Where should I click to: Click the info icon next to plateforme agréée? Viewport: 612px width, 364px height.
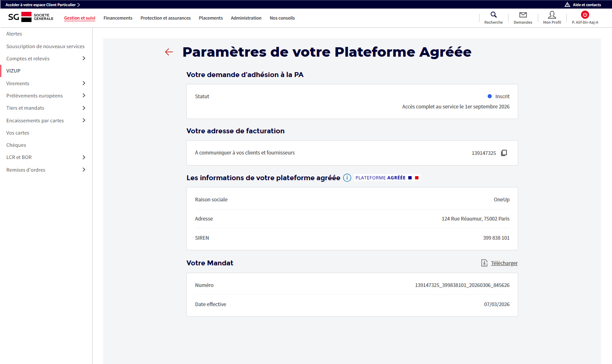coord(347,178)
